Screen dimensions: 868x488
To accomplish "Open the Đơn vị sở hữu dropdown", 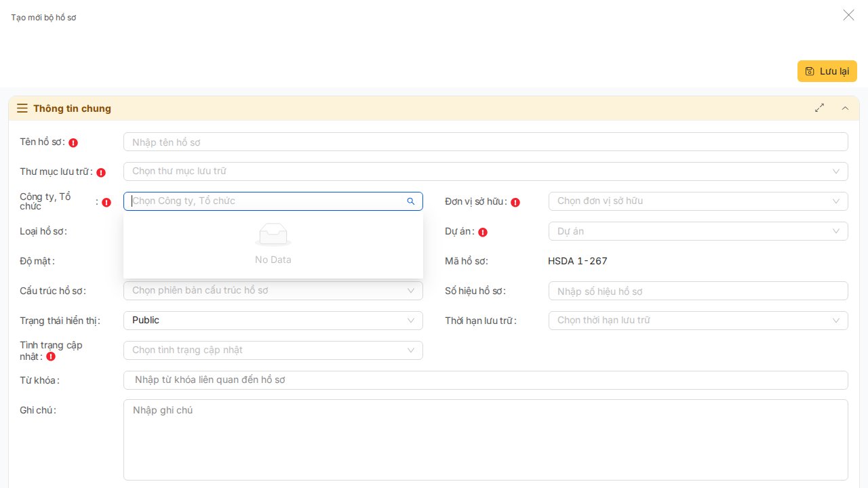I will [698, 201].
